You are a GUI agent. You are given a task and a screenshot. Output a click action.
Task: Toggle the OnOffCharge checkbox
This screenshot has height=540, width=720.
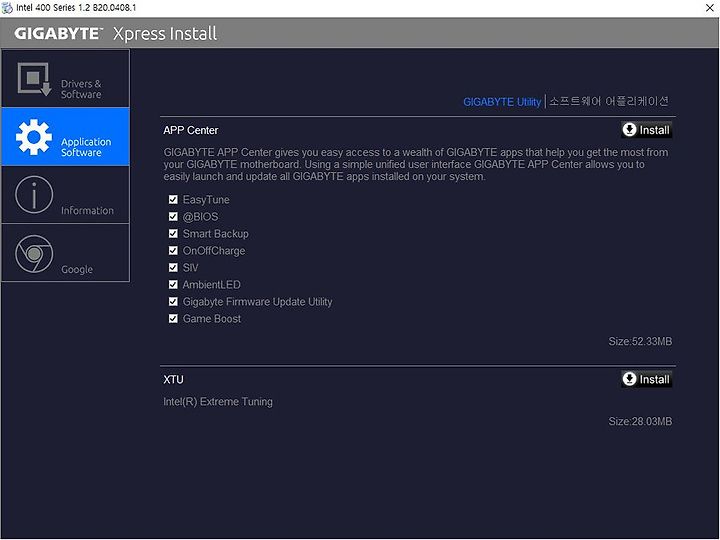tap(173, 250)
